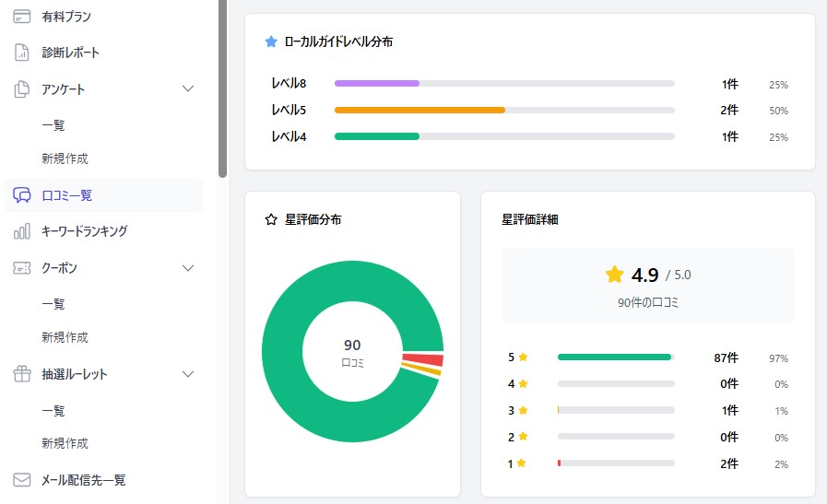
Task: Collapse the クーポン menu chevron
Action: pos(188,268)
